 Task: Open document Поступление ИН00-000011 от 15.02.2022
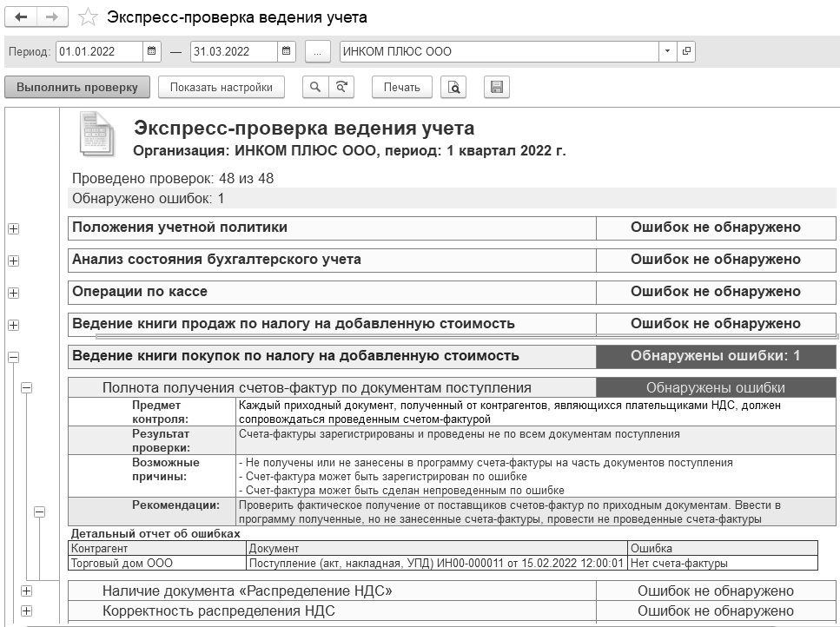pos(437,563)
